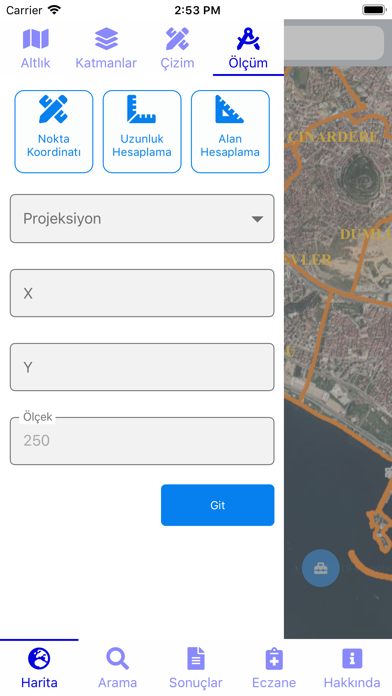
Task: Open the Hakkında about tab
Action: tap(352, 668)
